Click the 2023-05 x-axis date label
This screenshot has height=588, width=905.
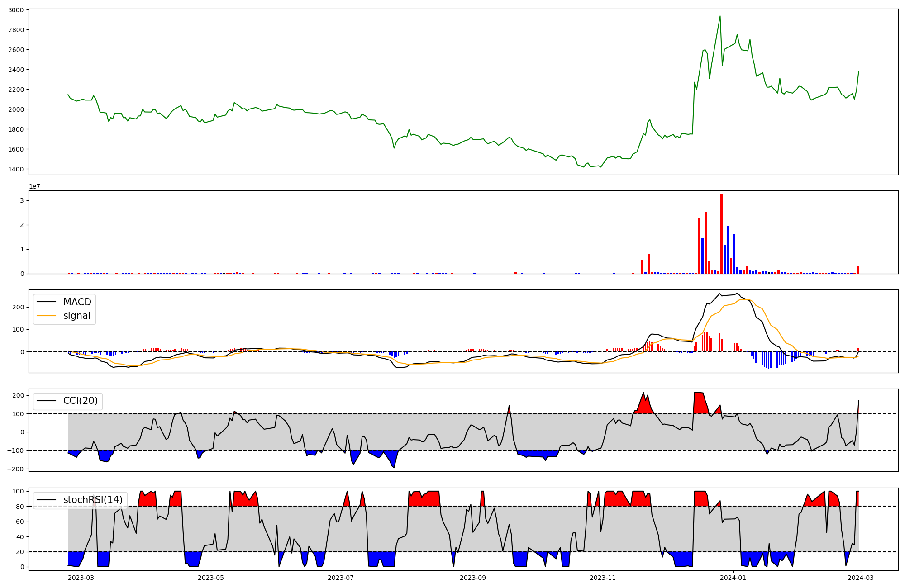[211, 578]
